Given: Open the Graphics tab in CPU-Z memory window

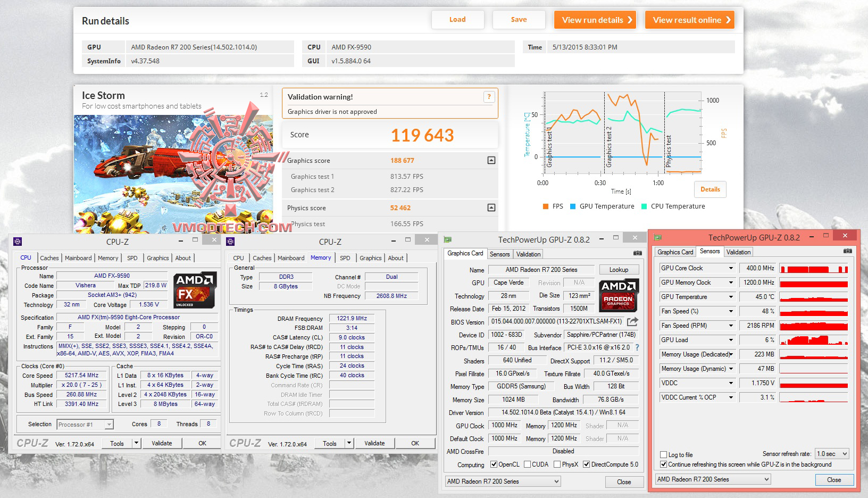Looking at the screenshot, I should click(371, 258).
